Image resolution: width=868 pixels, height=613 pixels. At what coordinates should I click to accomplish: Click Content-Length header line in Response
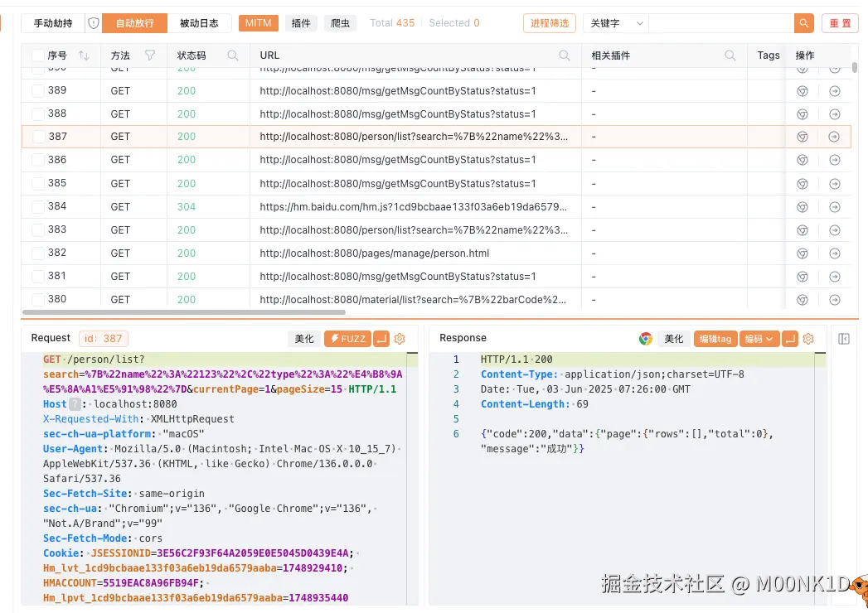[534, 404]
